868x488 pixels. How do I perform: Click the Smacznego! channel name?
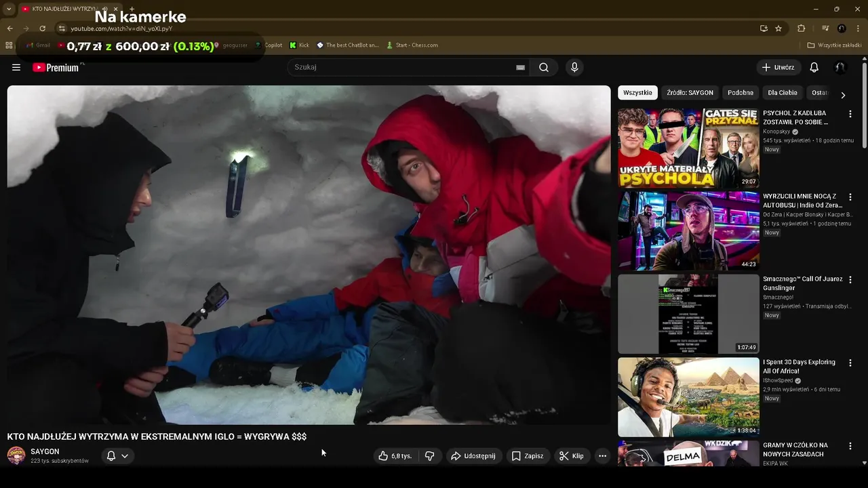(778, 297)
